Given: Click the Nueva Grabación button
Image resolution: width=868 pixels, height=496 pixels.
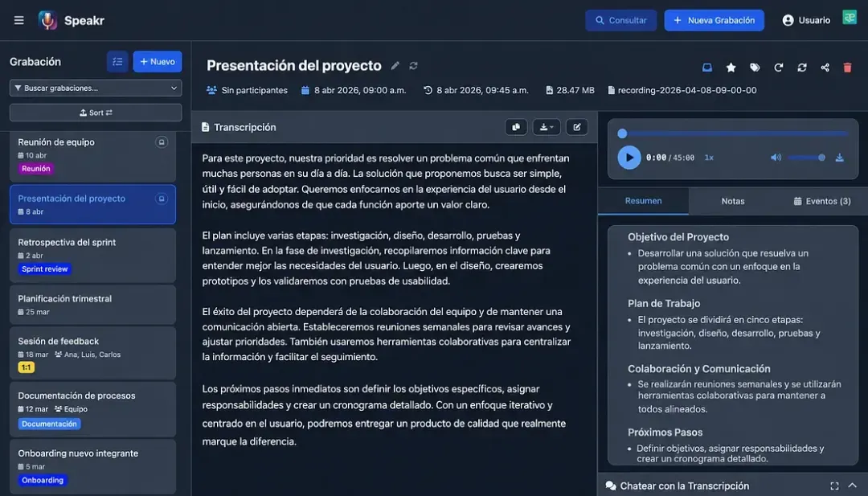Looking at the screenshot, I should (x=714, y=20).
